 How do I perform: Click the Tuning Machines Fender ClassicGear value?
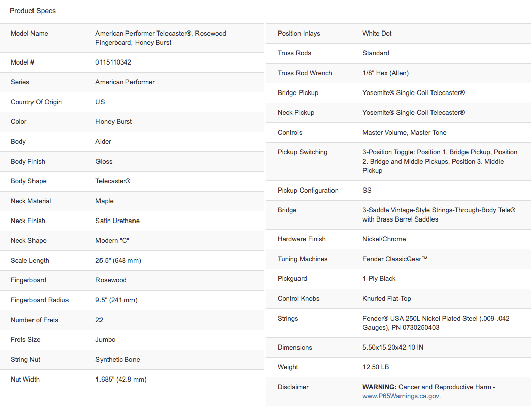tap(395, 259)
